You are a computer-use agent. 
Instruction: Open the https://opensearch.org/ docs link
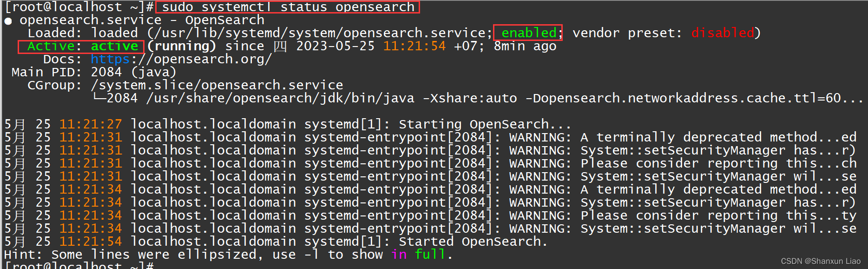(x=181, y=59)
